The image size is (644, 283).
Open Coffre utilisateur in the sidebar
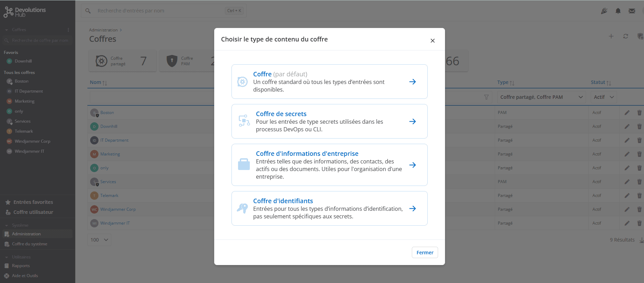[x=33, y=212]
